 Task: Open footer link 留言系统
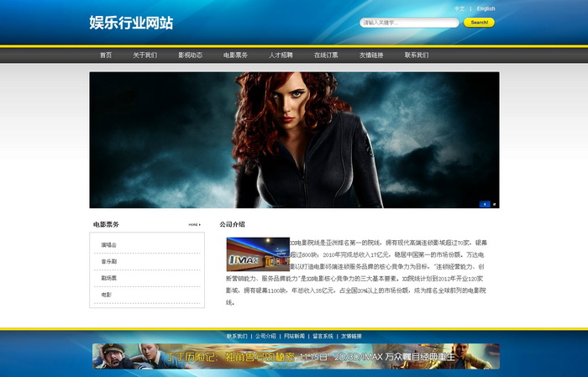tap(323, 336)
